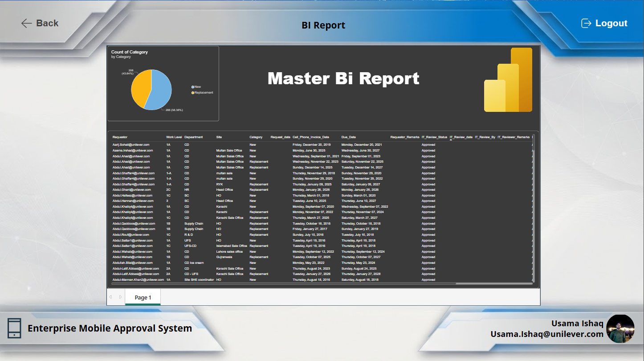Go back using the Back button
644x361 pixels.
click(x=40, y=23)
